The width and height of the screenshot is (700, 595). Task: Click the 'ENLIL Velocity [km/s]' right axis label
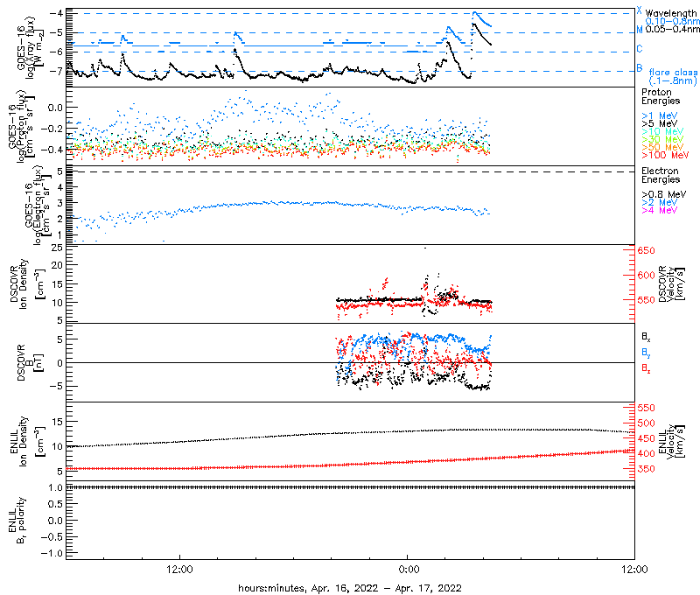click(671, 442)
